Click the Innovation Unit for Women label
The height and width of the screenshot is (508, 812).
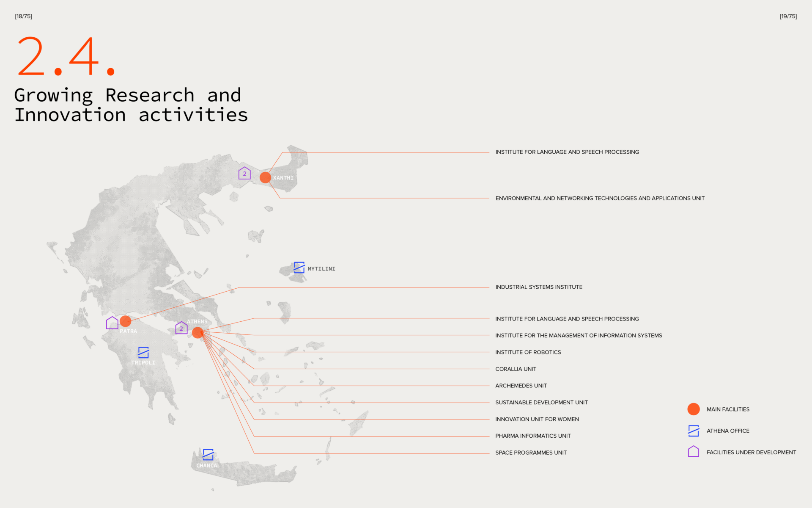click(537, 419)
